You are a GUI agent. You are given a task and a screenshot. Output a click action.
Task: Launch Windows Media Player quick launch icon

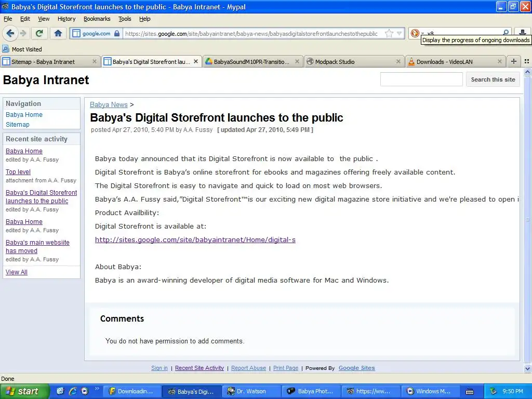pyautogui.click(x=85, y=391)
